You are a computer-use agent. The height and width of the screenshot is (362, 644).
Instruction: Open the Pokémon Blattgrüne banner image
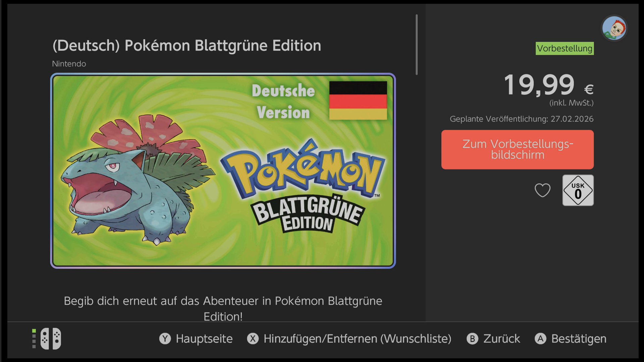pyautogui.click(x=223, y=171)
